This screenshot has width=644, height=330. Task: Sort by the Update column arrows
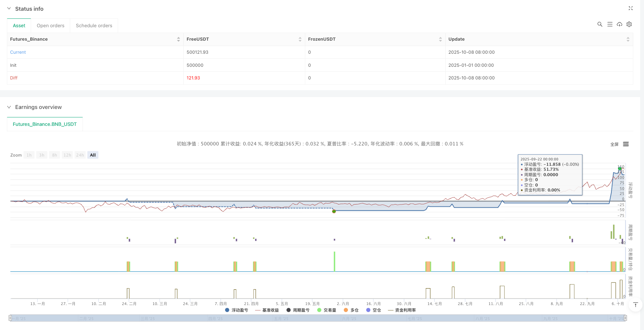pyautogui.click(x=628, y=39)
